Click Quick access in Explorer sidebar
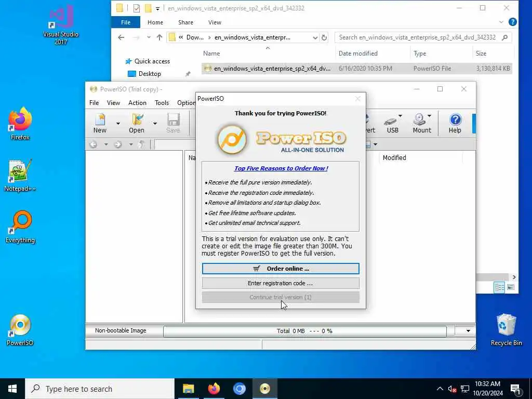The width and height of the screenshot is (532, 399). [152, 61]
